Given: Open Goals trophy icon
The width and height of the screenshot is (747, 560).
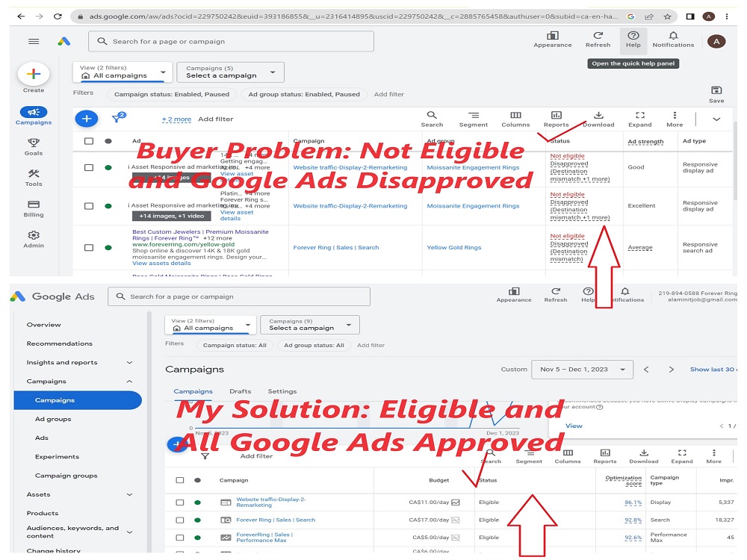Looking at the screenshot, I should point(34,143).
